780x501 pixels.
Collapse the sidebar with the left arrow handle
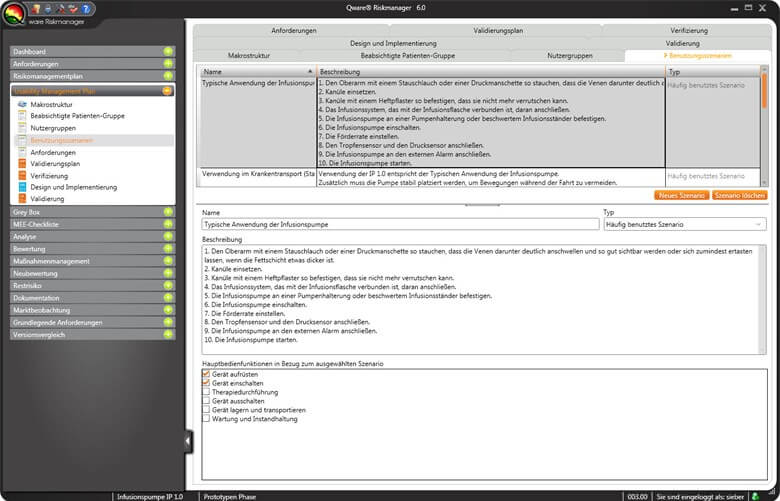(188, 441)
